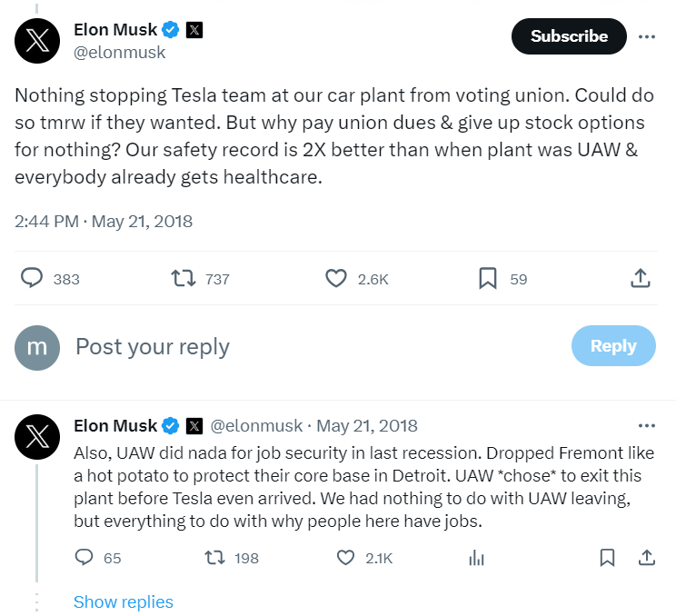Bookmark the follow-up tweet
676x616 pixels.
(x=607, y=557)
